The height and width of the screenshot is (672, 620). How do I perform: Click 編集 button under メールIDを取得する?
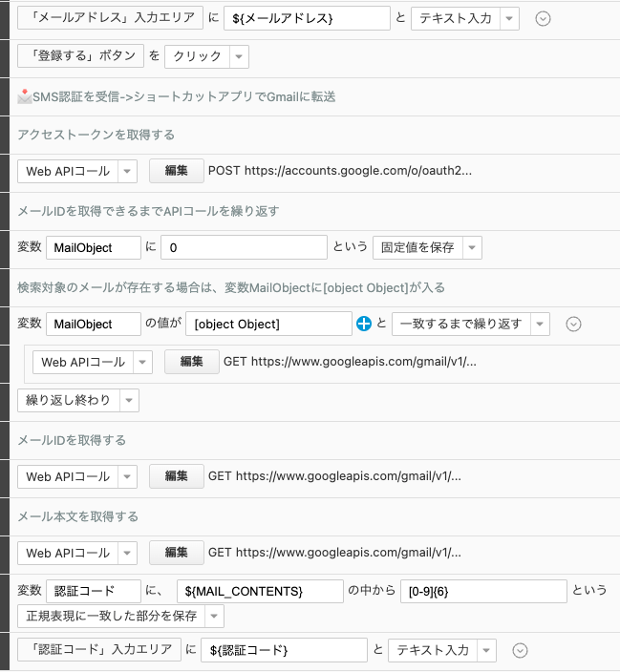(176, 475)
